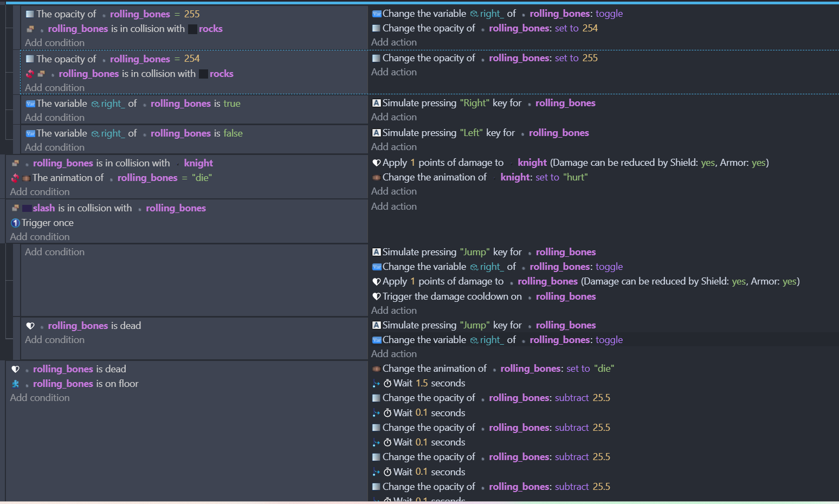This screenshot has width=839, height=504.
Task: Select the rocks object thumbnail in the first collision condition
Action: click(x=192, y=29)
